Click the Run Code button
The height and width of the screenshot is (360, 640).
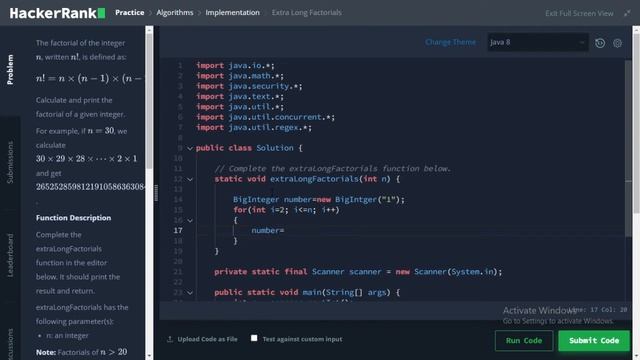coord(524,341)
